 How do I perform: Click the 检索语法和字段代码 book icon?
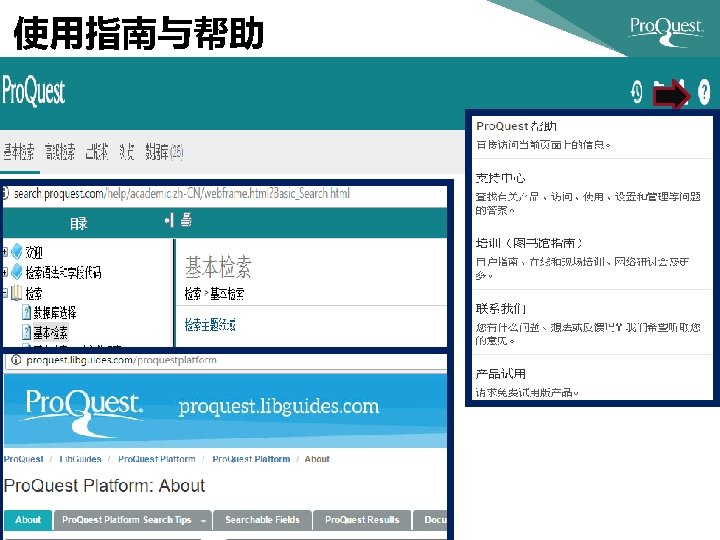pos(17,272)
